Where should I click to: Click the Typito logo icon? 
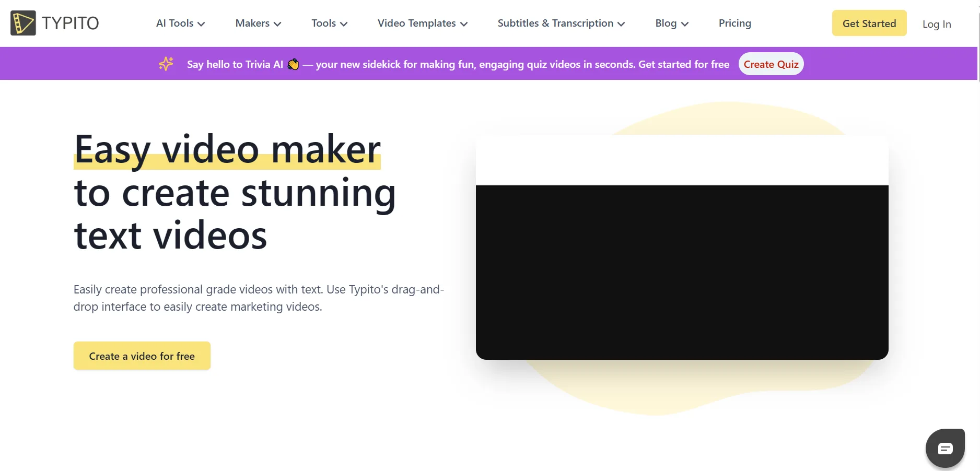coord(23,23)
